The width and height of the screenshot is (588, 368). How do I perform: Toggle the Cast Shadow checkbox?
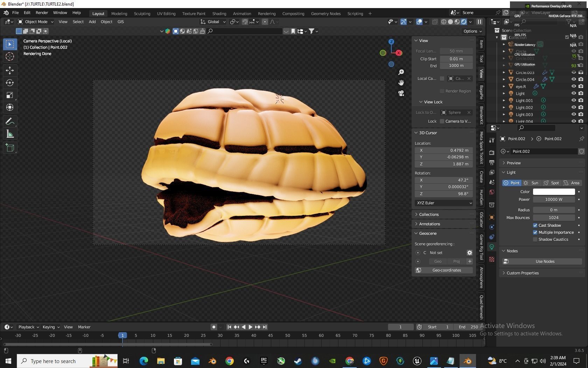(535, 225)
